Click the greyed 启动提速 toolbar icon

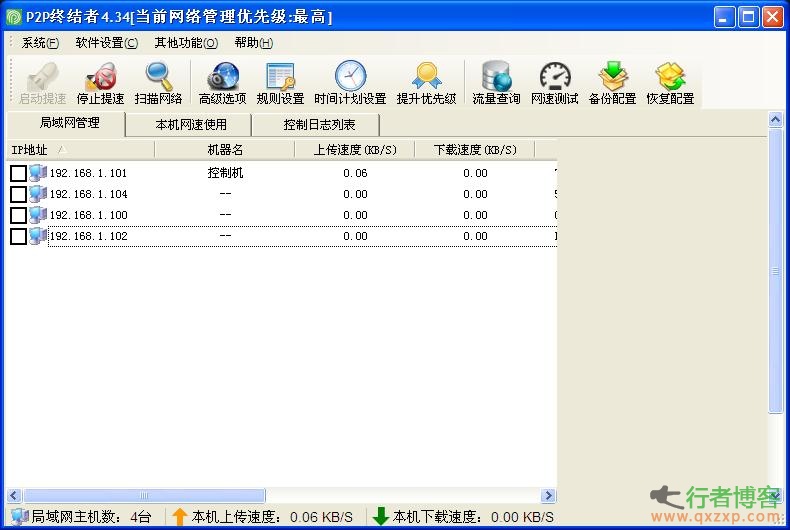(x=42, y=77)
